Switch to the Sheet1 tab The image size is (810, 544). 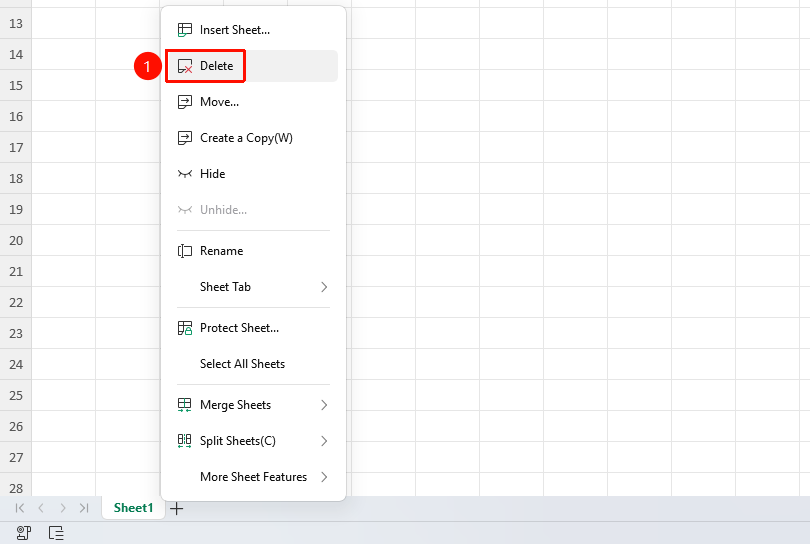[133, 508]
